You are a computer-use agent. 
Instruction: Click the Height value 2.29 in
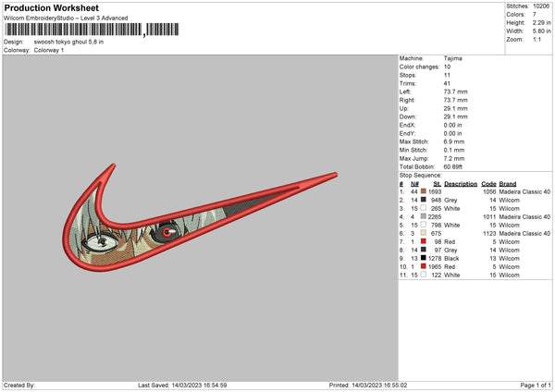(541, 22)
